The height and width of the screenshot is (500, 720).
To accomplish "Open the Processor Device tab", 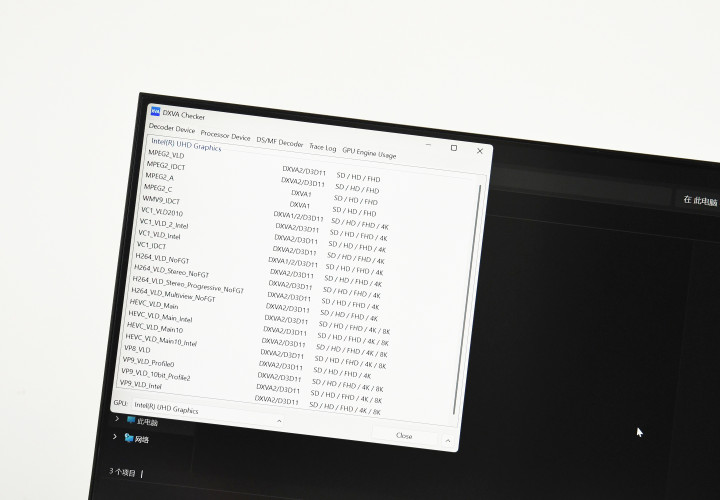I will (225, 136).
